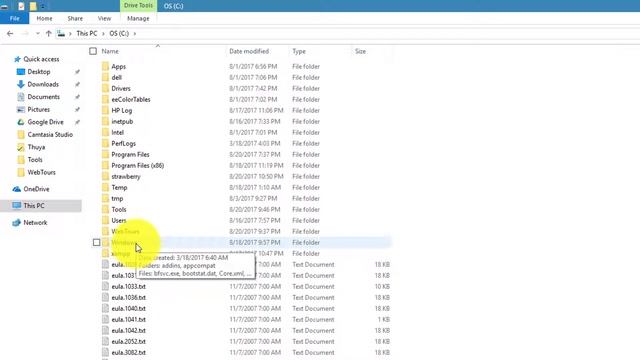Select file eula.3082.txt
This screenshot has height=360, width=640.
[x=128, y=353]
